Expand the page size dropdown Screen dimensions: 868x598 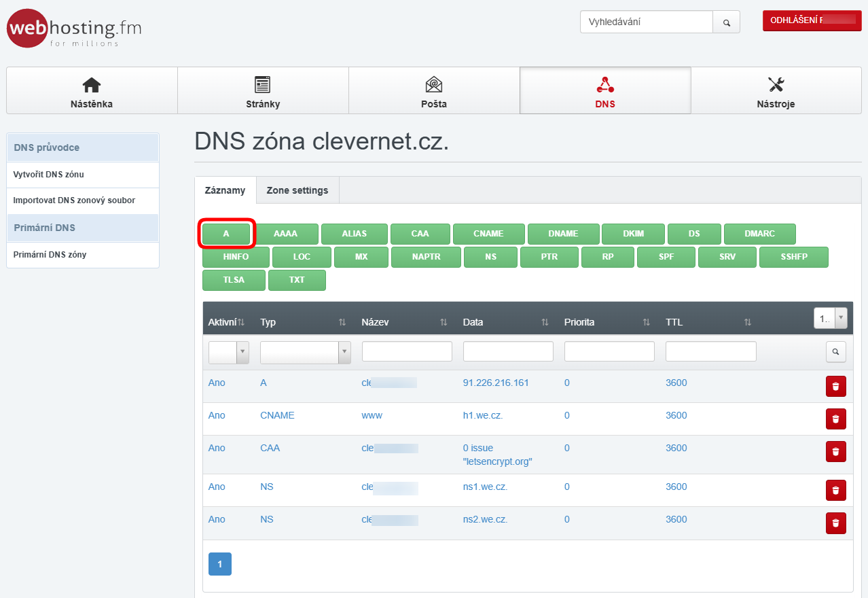coord(840,317)
